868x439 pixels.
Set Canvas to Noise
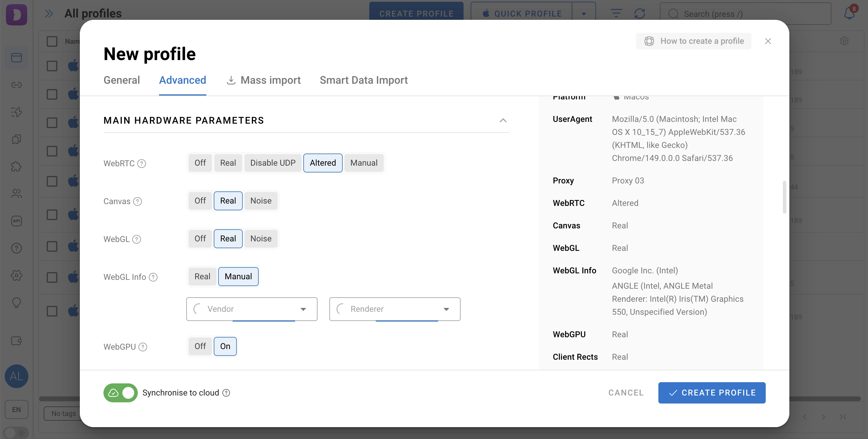coord(261,201)
